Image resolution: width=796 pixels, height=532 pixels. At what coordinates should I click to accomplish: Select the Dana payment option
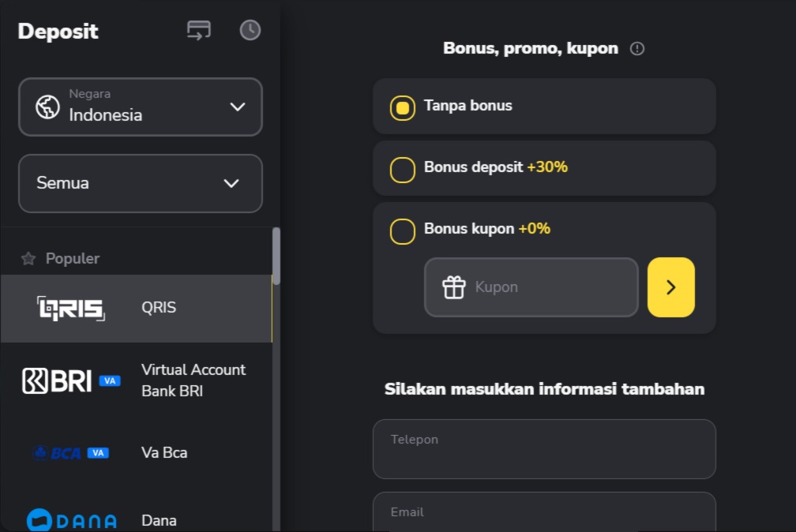tap(159, 520)
